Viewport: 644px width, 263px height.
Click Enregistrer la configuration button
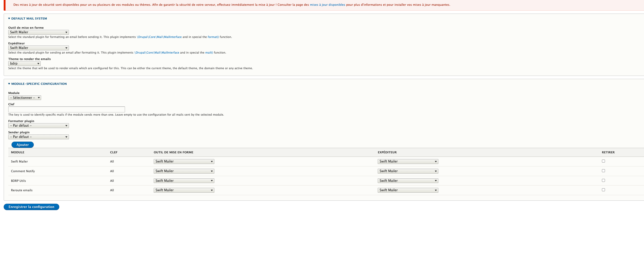[x=31, y=207]
